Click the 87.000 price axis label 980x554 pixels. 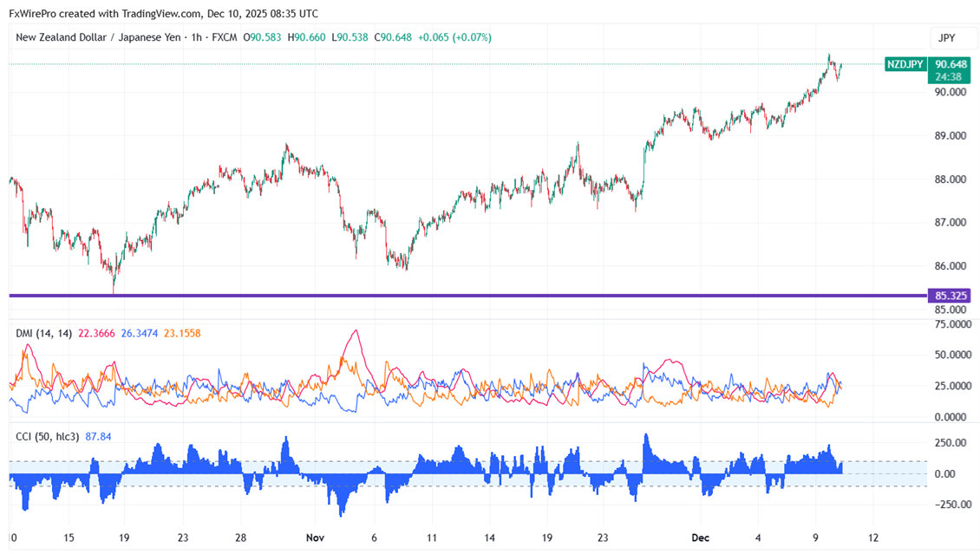pos(951,222)
